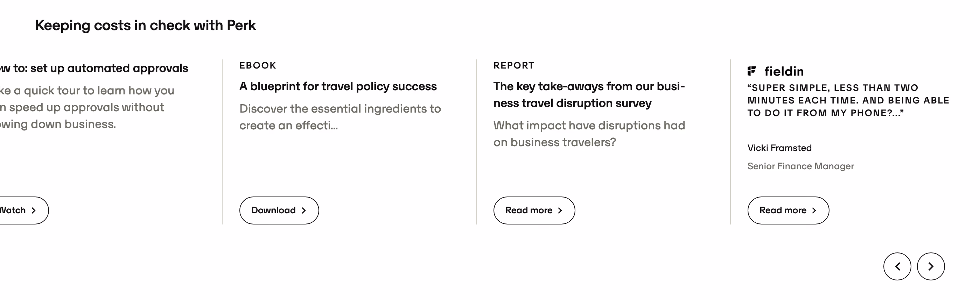Open the 'A blueprint for travel policy success' title
Image resolution: width=980 pixels, height=300 pixels.
tap(338, 86)
